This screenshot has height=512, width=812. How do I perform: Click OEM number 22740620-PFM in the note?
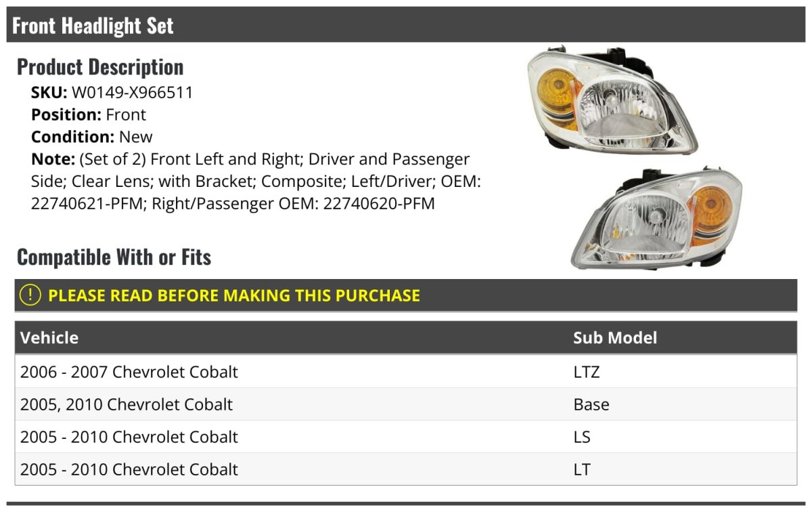tap(379, 203)
